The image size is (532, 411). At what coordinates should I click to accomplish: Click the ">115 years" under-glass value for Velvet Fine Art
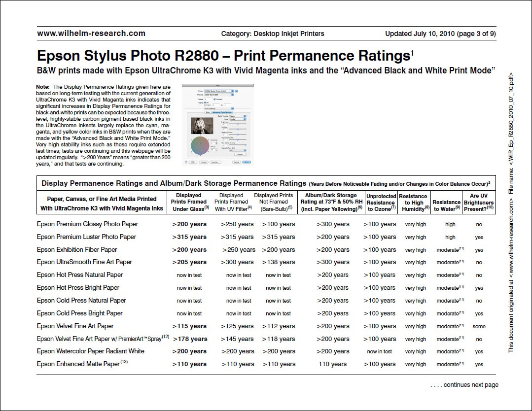click(189, 326)
